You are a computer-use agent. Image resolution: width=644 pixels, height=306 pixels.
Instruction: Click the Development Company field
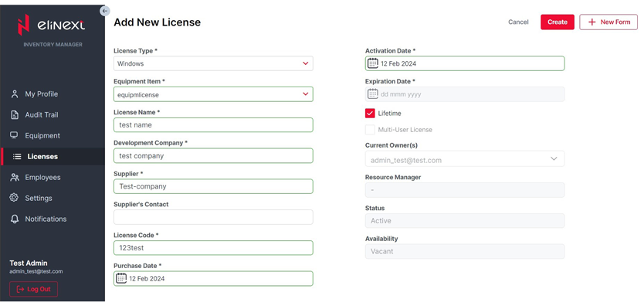click(x=213, y=155)
